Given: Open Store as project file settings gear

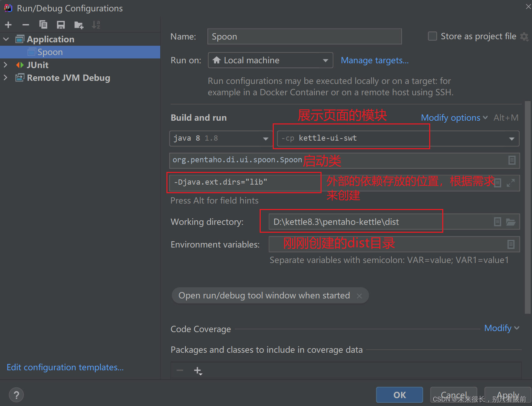Looking at the screenshot, I should point(524,36).
